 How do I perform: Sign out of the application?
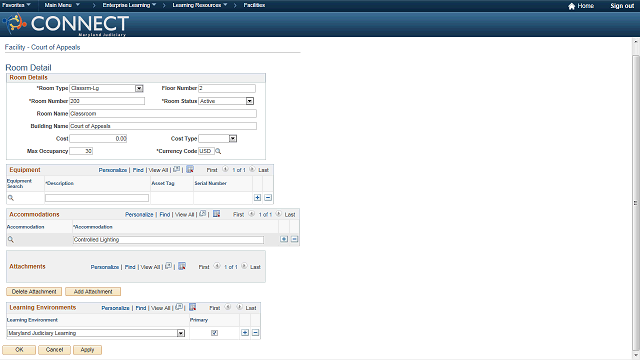pos(622,6)
